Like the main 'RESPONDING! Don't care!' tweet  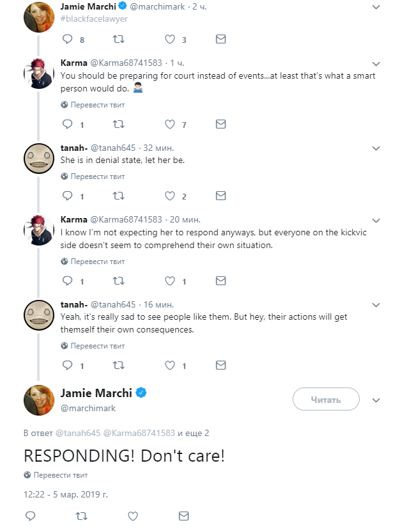133,516
